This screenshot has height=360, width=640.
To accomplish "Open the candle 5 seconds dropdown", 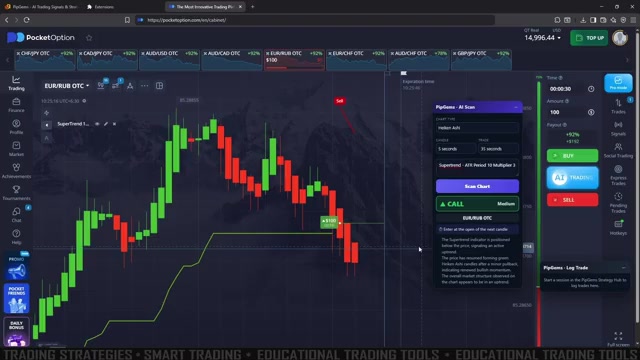I will tap(455, 149).
